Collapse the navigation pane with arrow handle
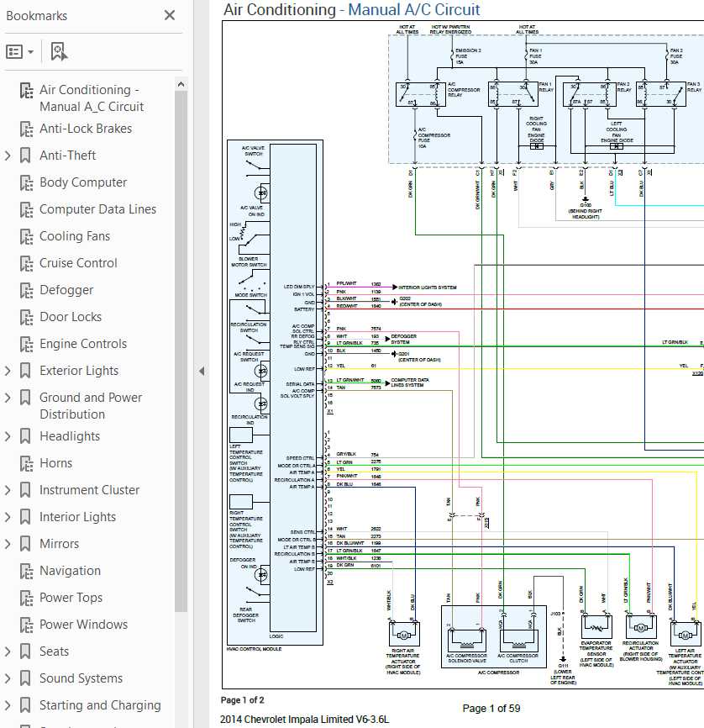This screenshot has height=728, width=704. point(202,371)
